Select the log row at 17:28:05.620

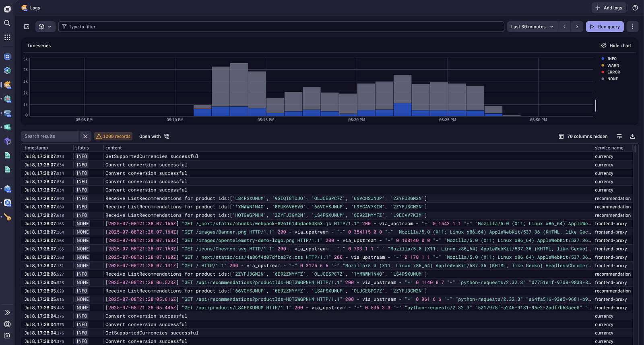pyautogui.click(x=327, y=291)
